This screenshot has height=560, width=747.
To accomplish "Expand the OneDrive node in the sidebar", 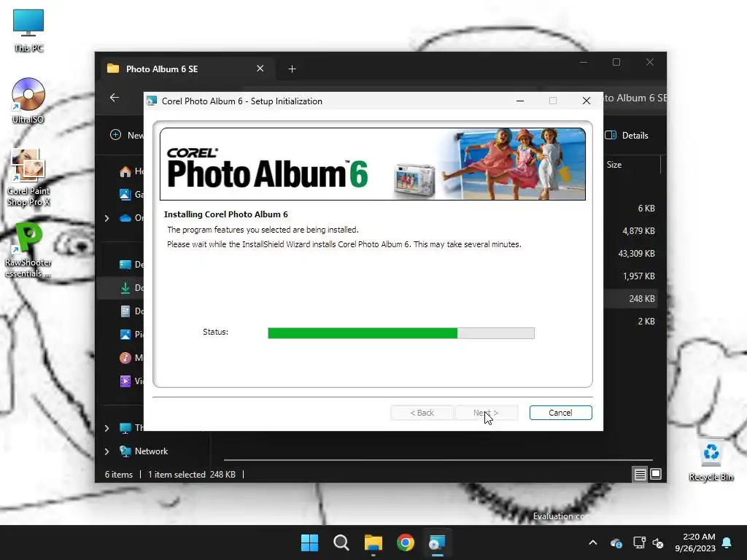I will 107,218.
